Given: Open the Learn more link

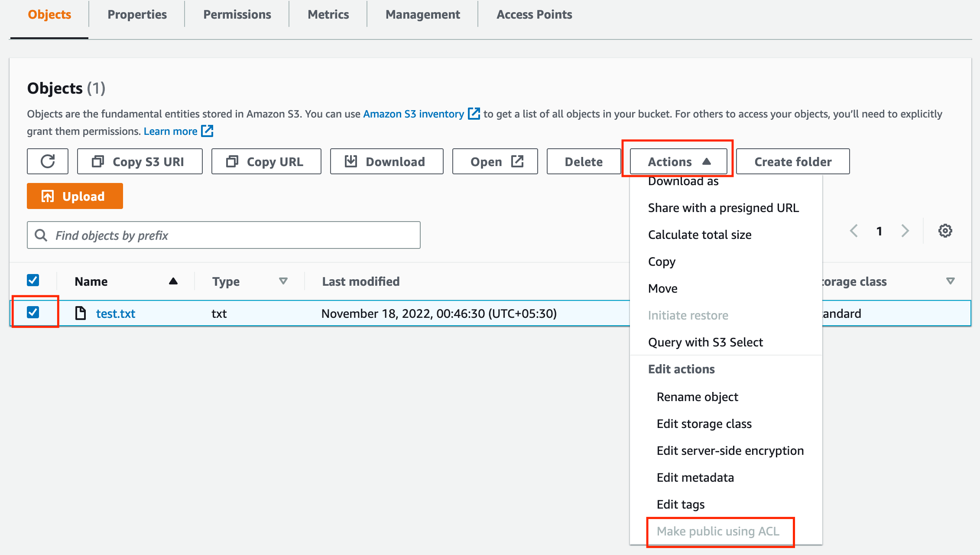Looking at the screenshot, I should pos(170,131).
